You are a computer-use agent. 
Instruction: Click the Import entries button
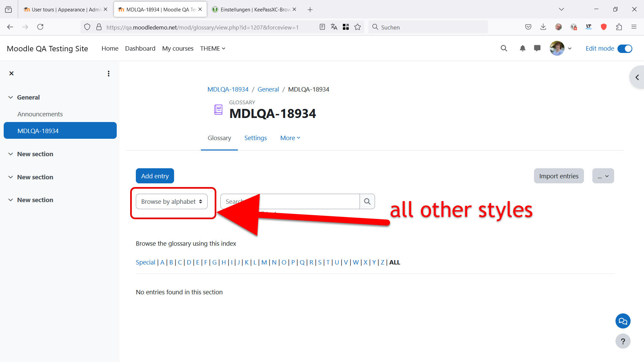pos(559,176)
